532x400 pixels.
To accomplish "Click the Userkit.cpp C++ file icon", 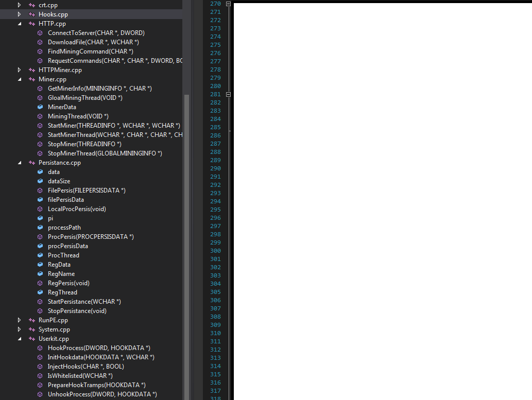I will click(32, 339).
